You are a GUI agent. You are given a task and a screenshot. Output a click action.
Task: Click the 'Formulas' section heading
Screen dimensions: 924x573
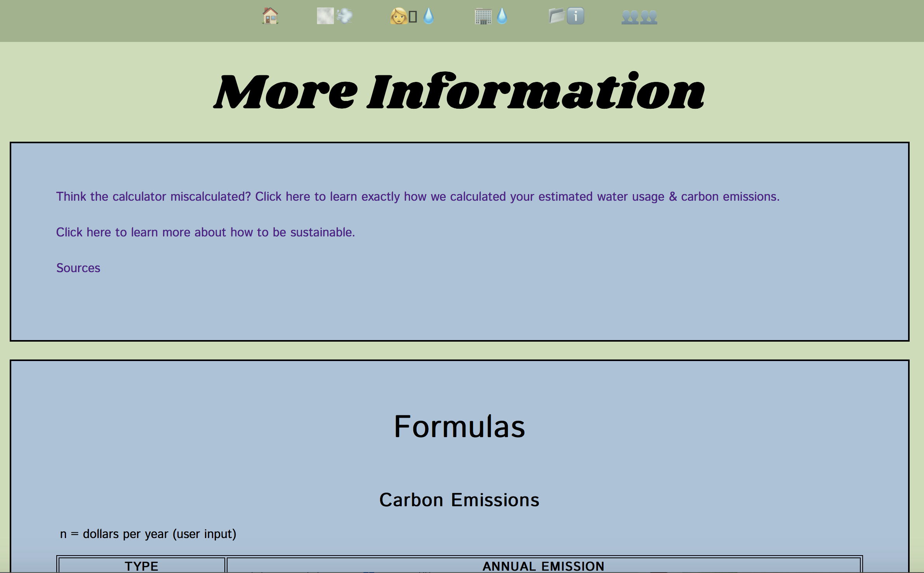(459, 426)
